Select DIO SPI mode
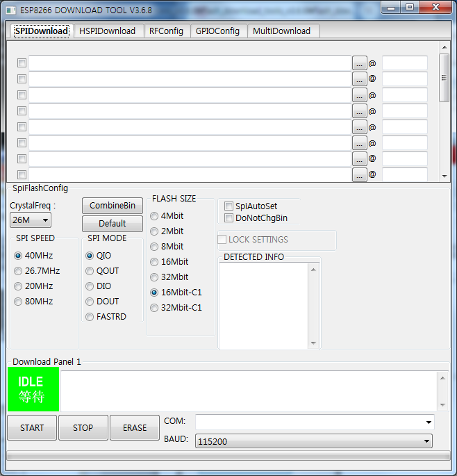This screenshot has width=457, height=476. 99,286
